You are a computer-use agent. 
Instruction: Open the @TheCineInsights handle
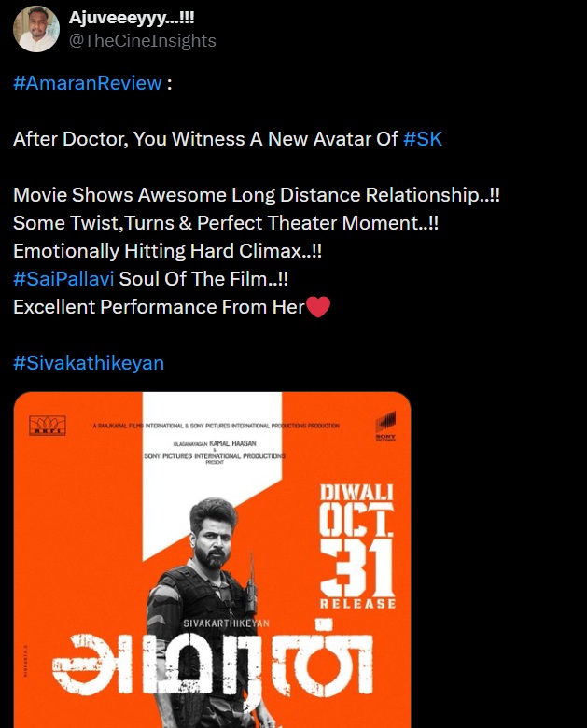[143, 40]
